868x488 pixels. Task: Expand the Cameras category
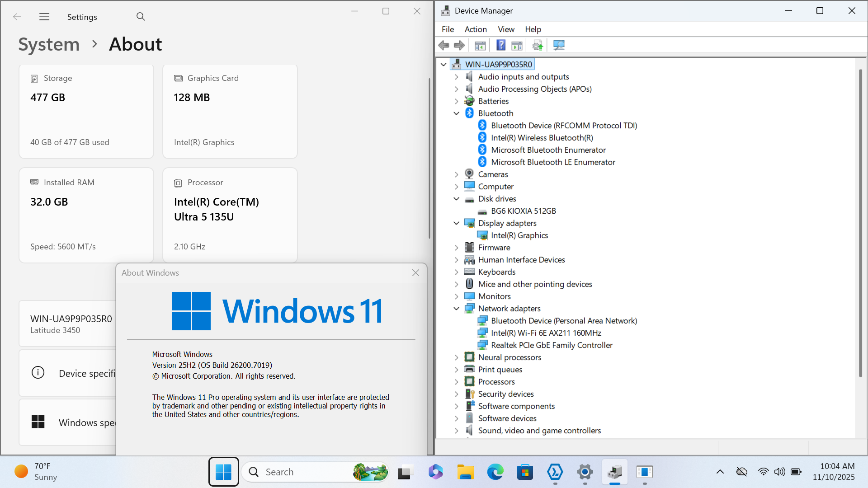456,174
